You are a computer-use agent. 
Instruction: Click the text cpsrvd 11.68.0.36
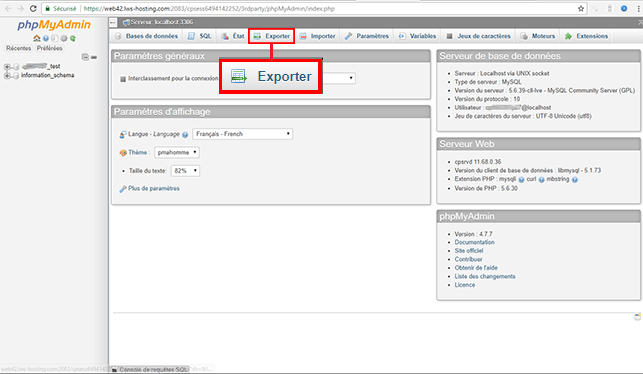[478, 162]
